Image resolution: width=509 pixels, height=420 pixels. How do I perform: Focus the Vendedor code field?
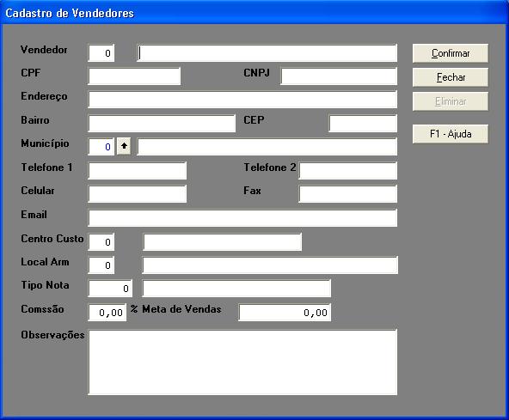[101, 53]
